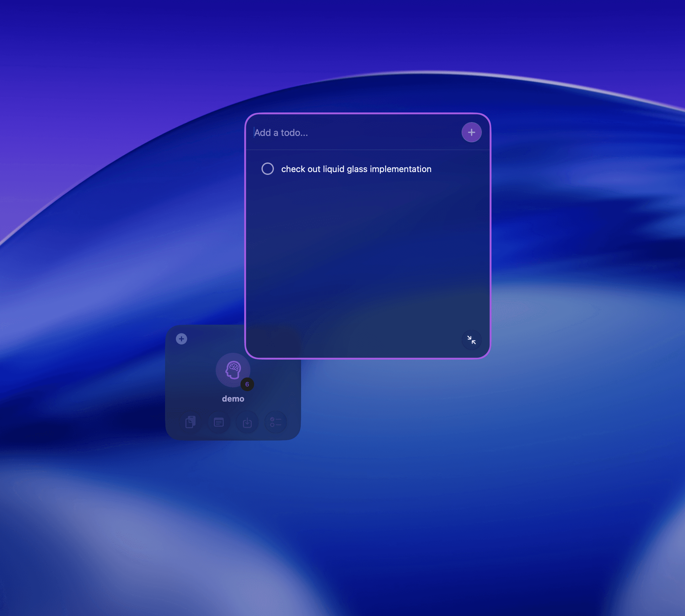Check off the liquid glass todo circle
This screenshot has height=616, width=685.
tap(267, 169)
